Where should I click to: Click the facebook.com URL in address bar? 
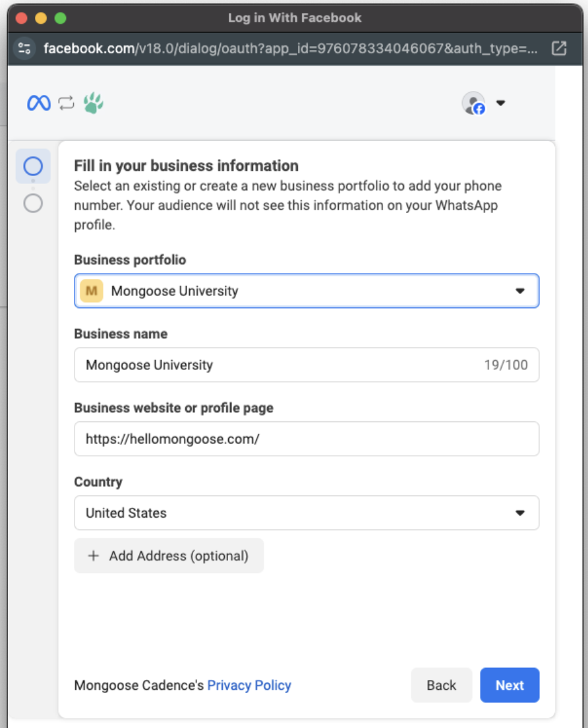[290, 48]
